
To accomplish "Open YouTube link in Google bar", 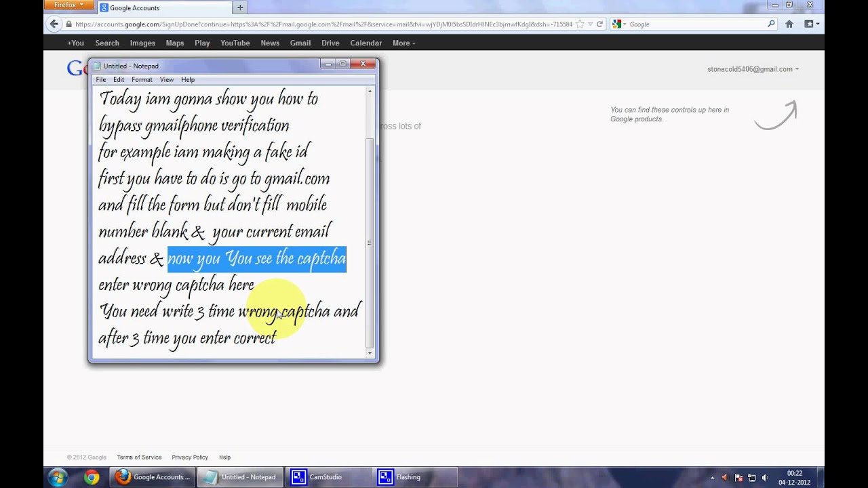I will pyautogui.click(x=235, y=43).
